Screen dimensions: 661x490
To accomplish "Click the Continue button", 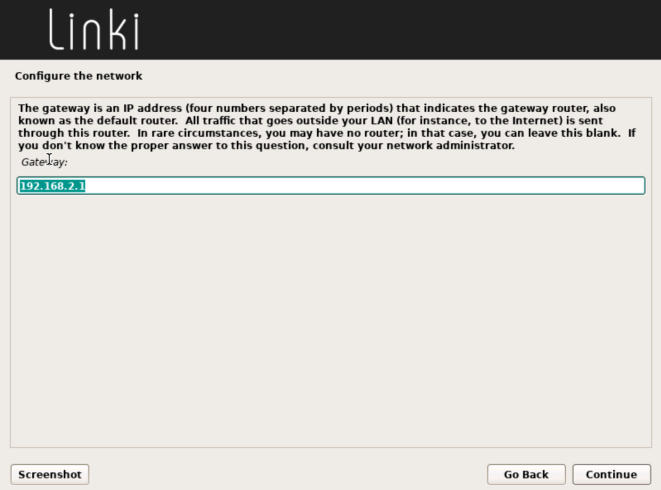I will pos(611,474).
